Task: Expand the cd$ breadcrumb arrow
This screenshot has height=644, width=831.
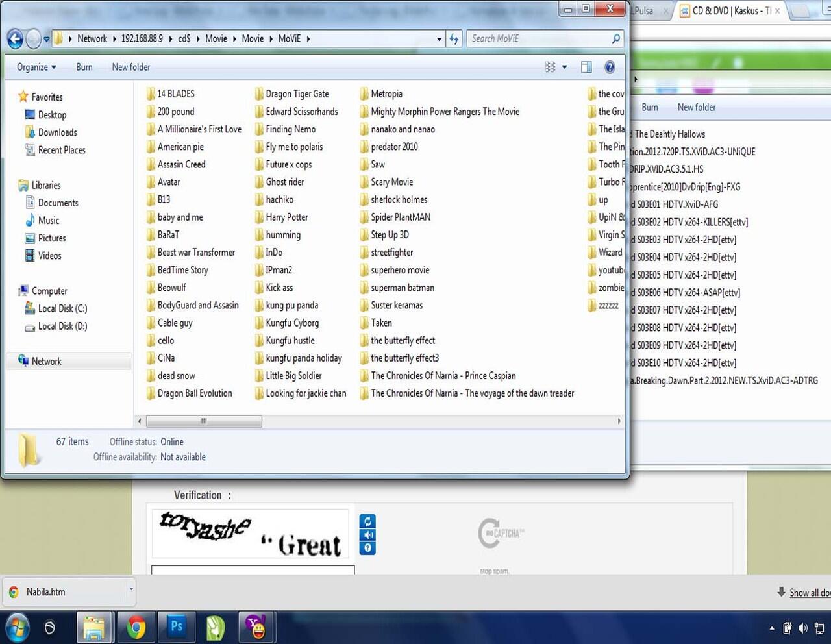Action: click(x=198, y=39)
